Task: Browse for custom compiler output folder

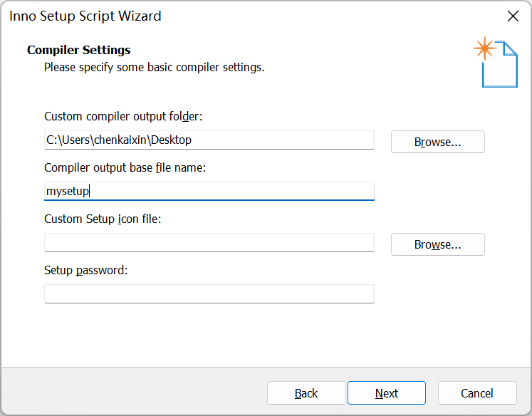Action: point(437,142)
